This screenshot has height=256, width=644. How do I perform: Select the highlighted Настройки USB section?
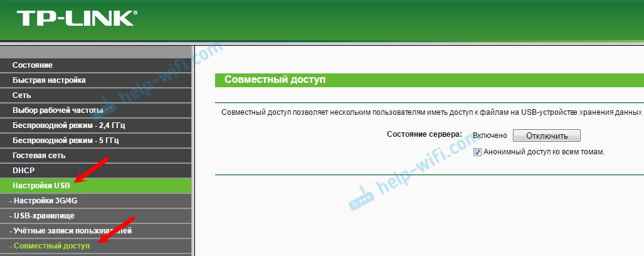(42, 186)
